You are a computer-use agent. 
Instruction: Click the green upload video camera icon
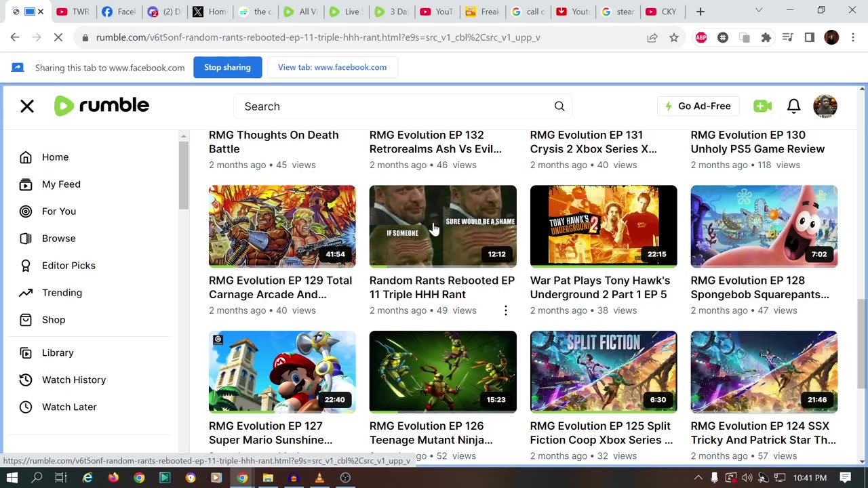click(x=762, y=106)
